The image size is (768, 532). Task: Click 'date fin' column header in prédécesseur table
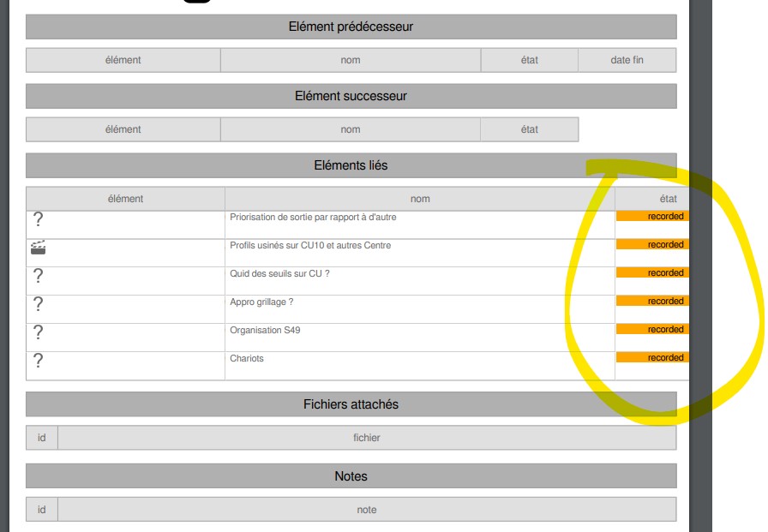click(627, 60)
